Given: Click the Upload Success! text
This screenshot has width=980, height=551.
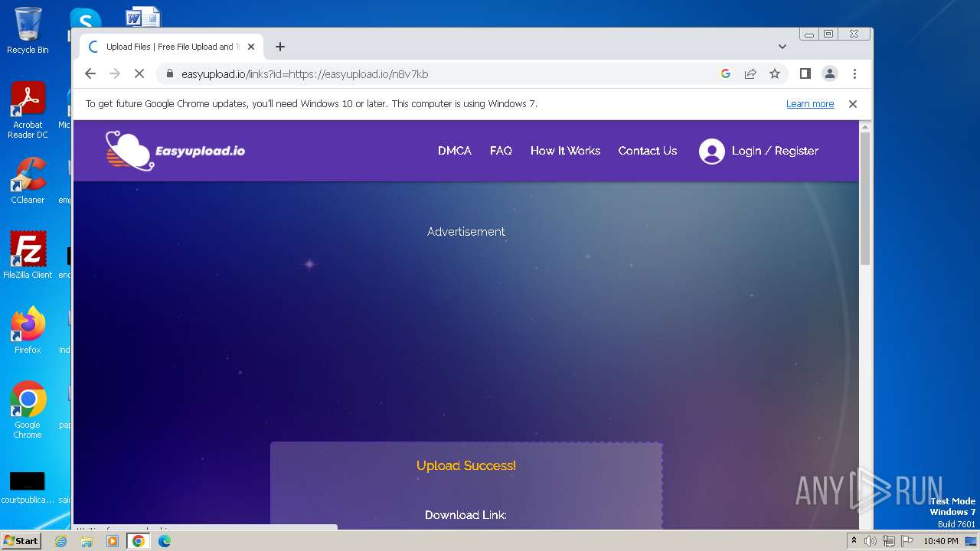Looking at the screenshot, I should 466,465.
